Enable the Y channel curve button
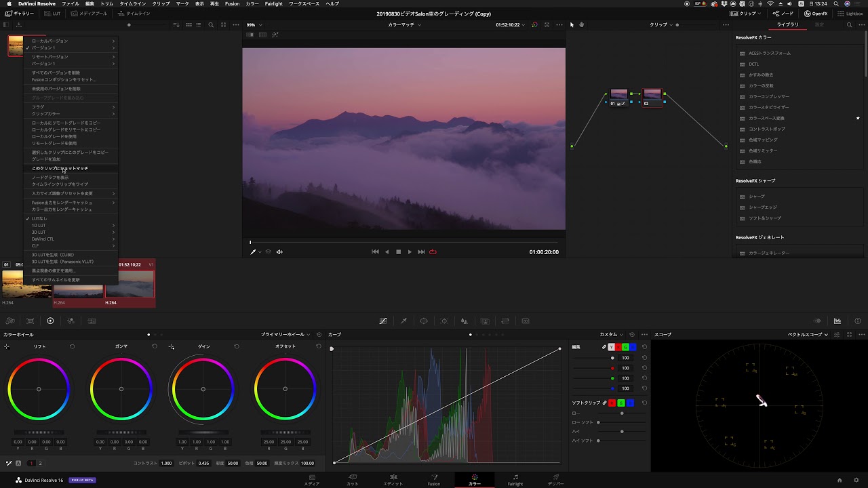Image resolution: width=868 pixels, height=488 pixels. click(611, 347)
